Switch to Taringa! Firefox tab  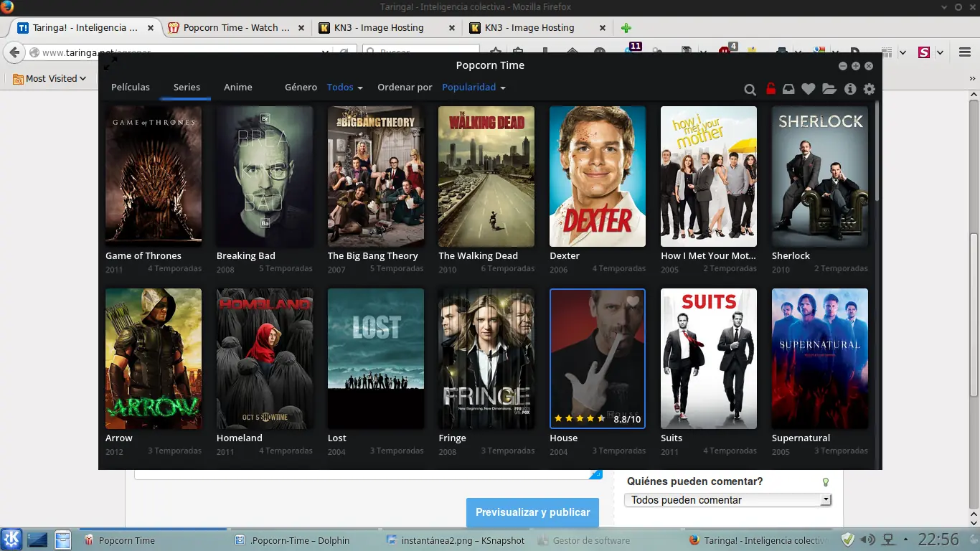(x=85, y=28)
